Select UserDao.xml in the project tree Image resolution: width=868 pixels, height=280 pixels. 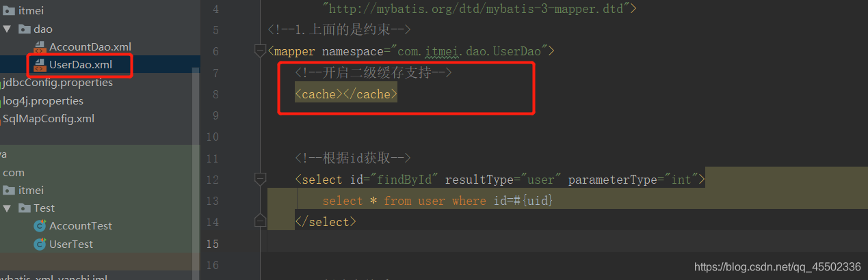coord(81,65)
